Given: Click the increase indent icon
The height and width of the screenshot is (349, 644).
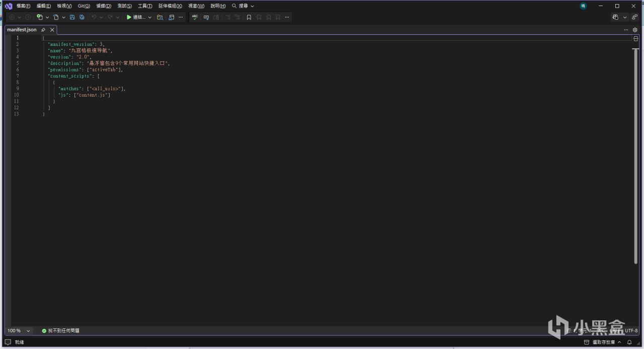Looking at the screenshot, I should click(237, 17).
